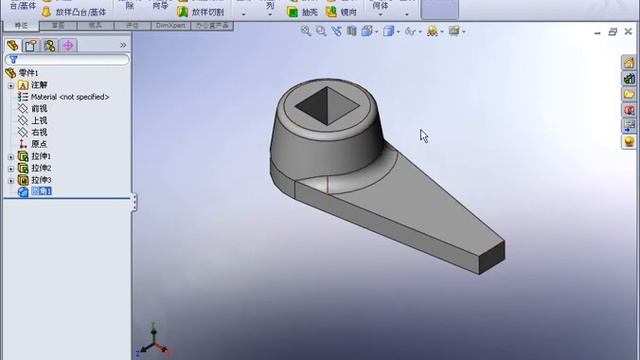This screenshot has width=640, height=360.
Task: Open the PropertyManager panel tab
Action: 31,45
